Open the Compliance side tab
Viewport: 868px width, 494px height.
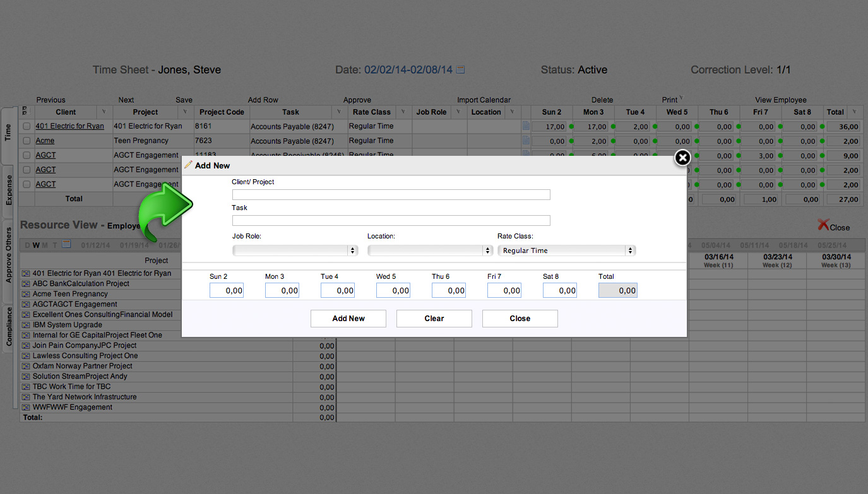[9, 326]
